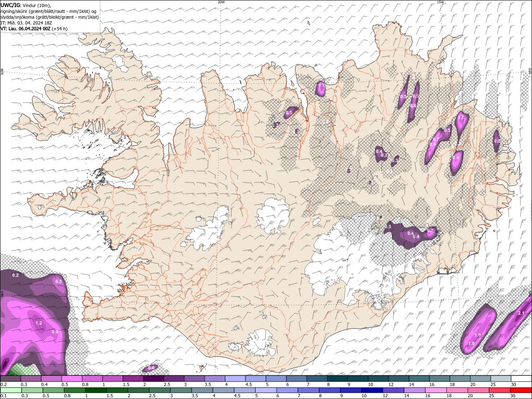The image size is (532, 399).
Task: Pick the pale grey snow legend swatch at 25
Action: tap(501, 379)
